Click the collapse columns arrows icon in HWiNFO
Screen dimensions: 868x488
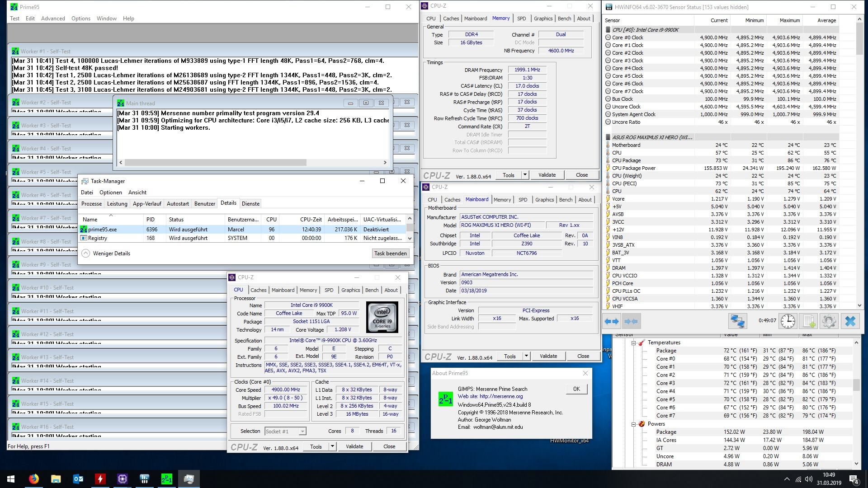[x=631, y=321]
